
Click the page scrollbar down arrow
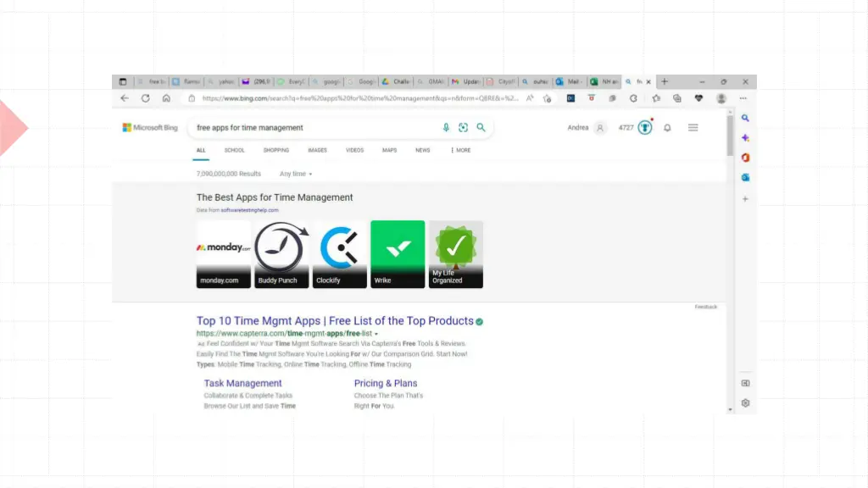pos(730,410)
